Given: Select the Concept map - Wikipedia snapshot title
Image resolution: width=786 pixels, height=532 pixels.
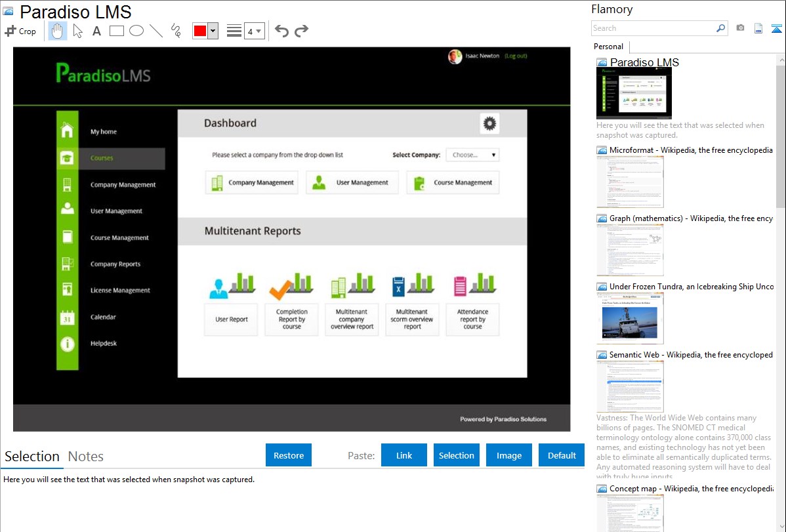Looking at the screenshot, I should point(692,488).
